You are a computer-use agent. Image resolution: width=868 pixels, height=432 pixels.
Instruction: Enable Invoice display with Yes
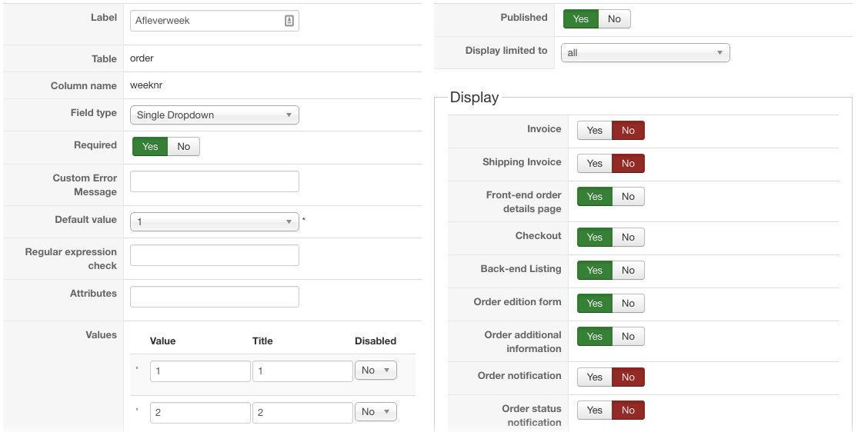595,131
